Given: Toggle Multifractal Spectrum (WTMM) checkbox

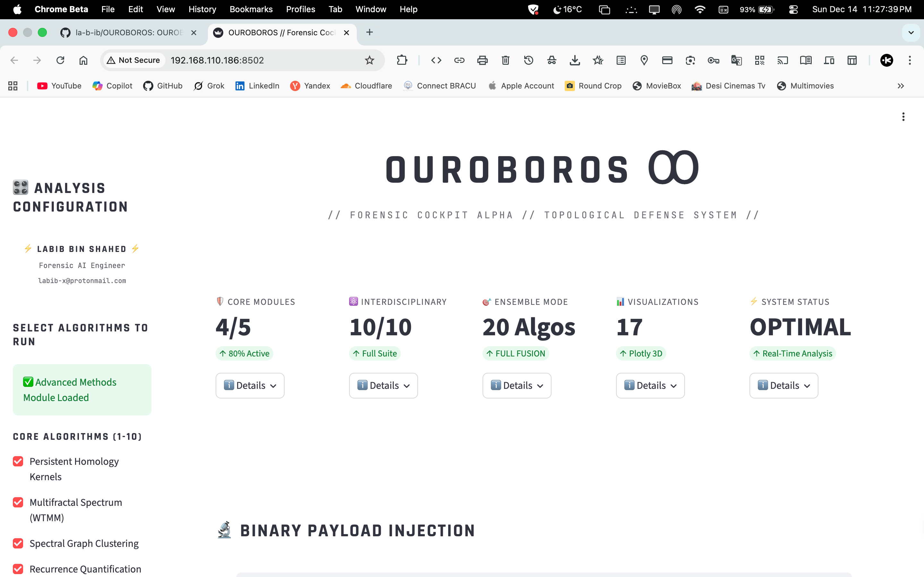Looking at the screenshot, I should [18, 502].
